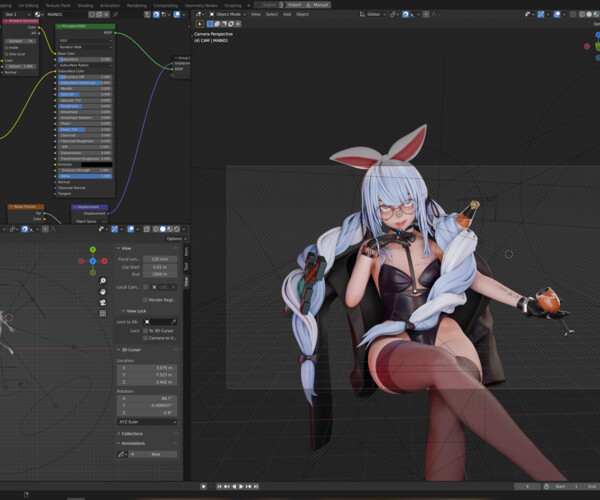The width and height of the screenshot is (600, 500).
Task: Check Lock To 3D Cursor
Action: click(145, 331)
